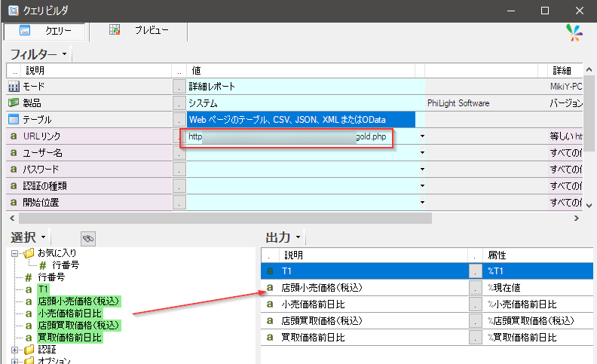This screenshot has height=364, width=597.
Task: Select the 小売価格前日比 output row
Action: tap(427, 304)
